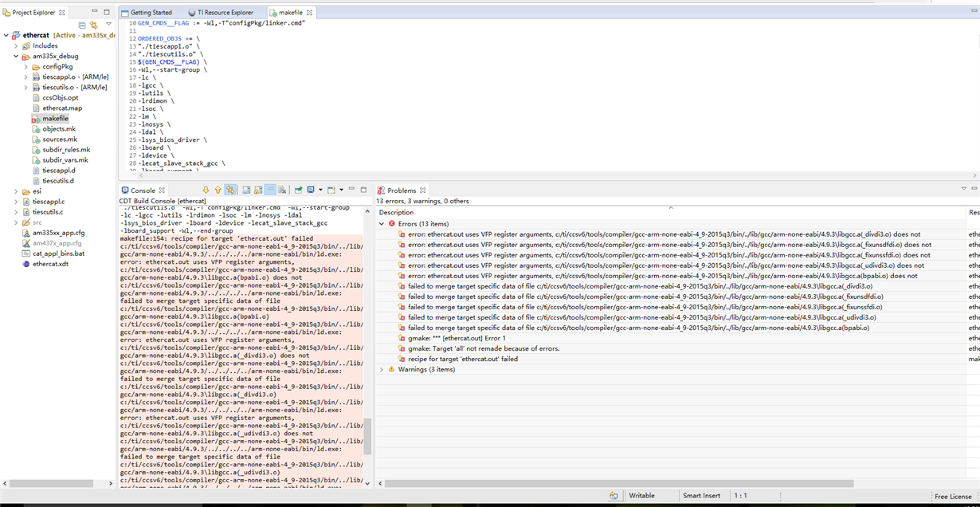Image resolution: width=980 pixels, height=507 pixels.
Task: Open Display Selected Console dropdown arrow
Action: 320,190
